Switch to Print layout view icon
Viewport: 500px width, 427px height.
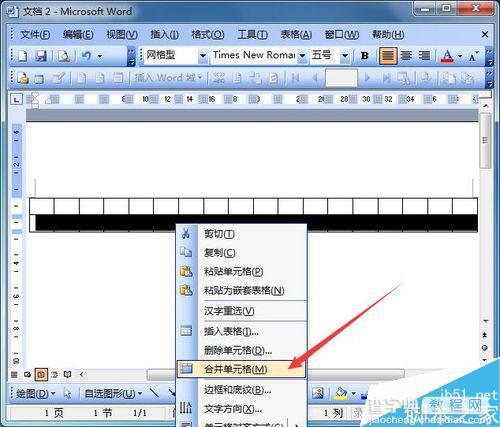41,375
